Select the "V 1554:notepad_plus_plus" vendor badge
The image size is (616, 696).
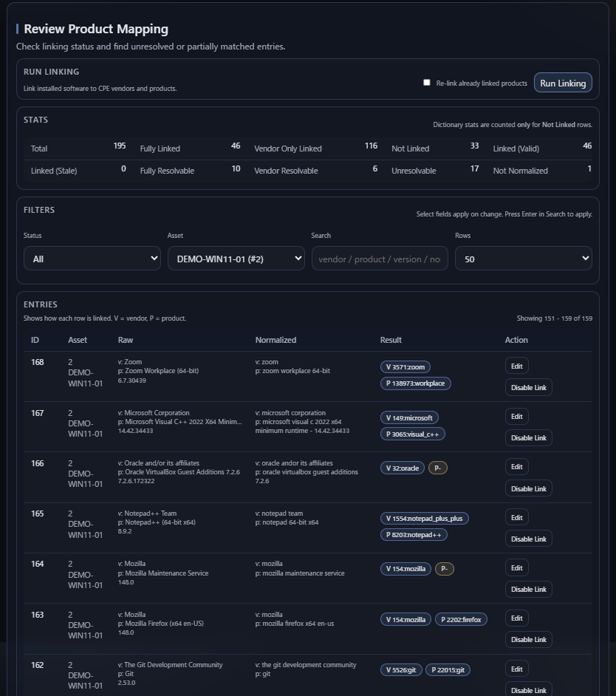click(425, 518)
